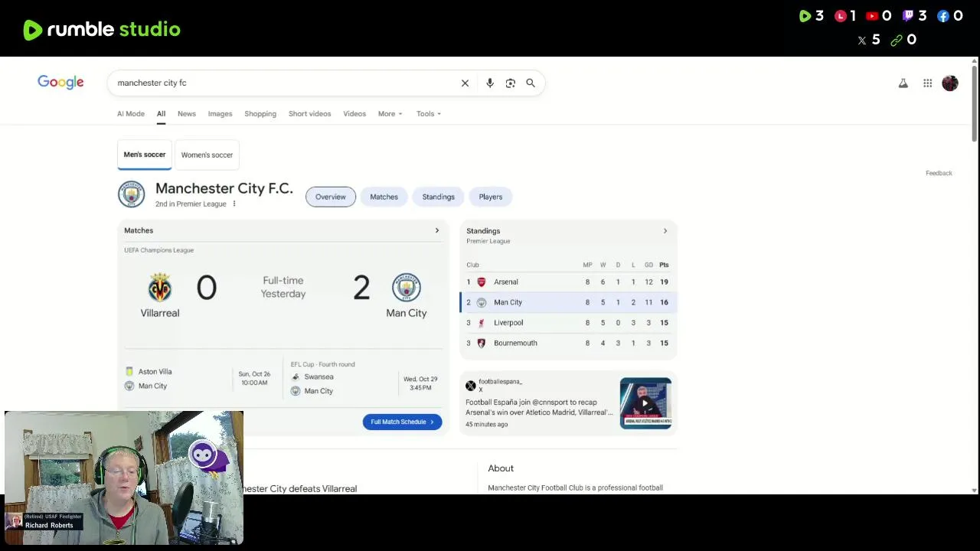Expand the More search filter dropdown
The width and height of the screenshot is (980, 551).
[x=390, y=113]
